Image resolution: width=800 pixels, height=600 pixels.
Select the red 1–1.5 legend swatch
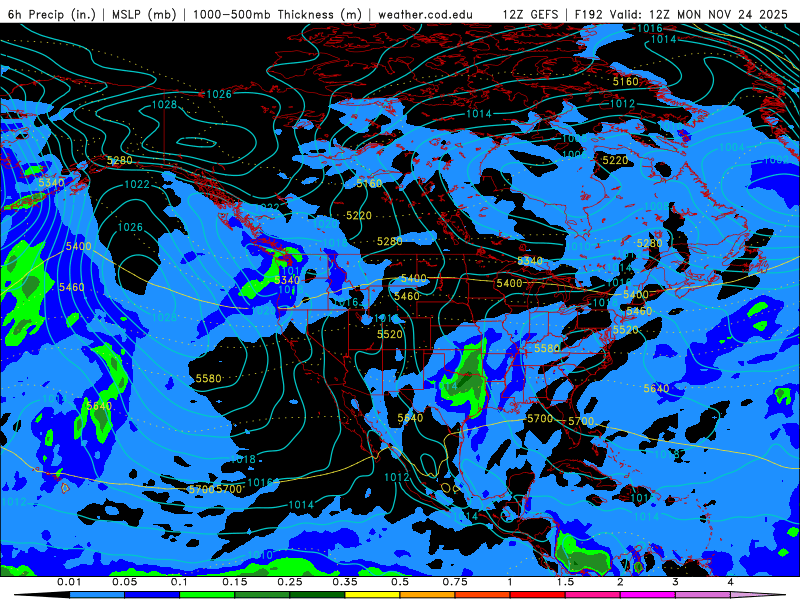[538, 595]
